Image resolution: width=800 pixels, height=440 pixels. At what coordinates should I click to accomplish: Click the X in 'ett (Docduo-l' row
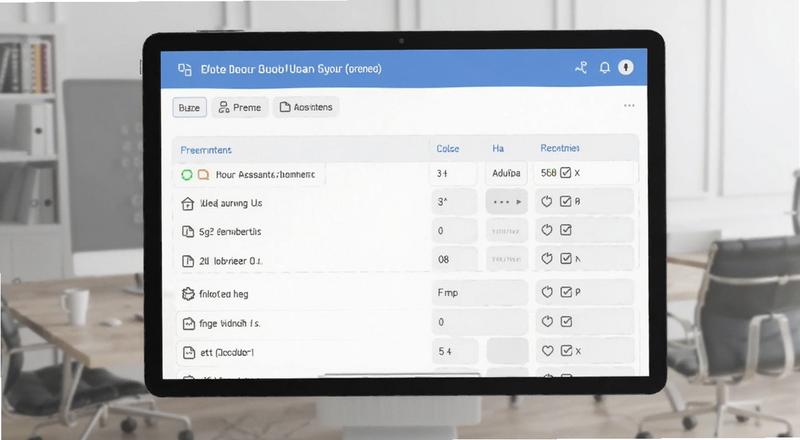point(578,351)
